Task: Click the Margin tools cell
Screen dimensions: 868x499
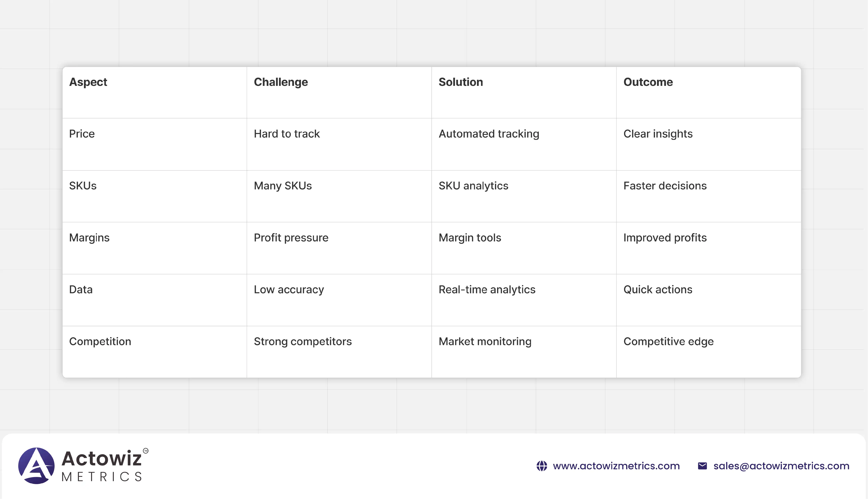Action: click(x=470, y=237)
